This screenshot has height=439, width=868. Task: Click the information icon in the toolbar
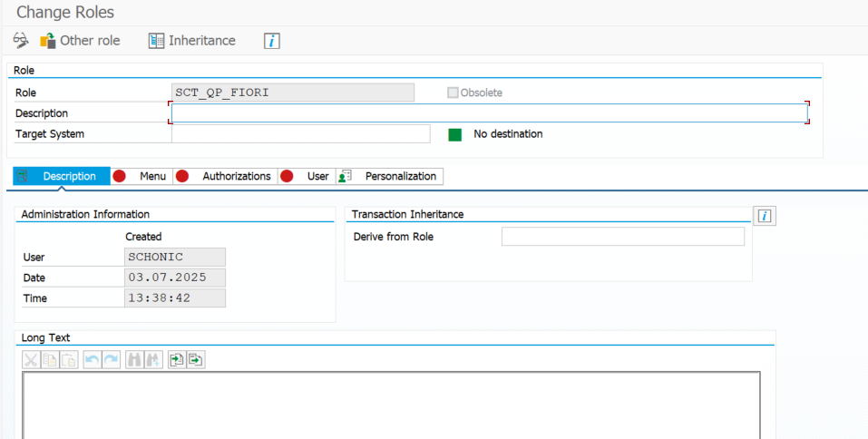pyautogui.click(x=272, y=41)
